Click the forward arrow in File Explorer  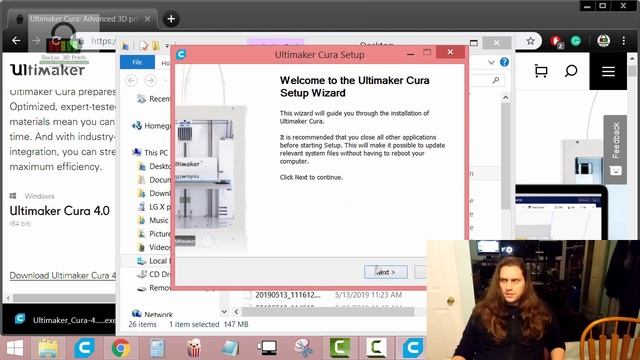(150, 80)
